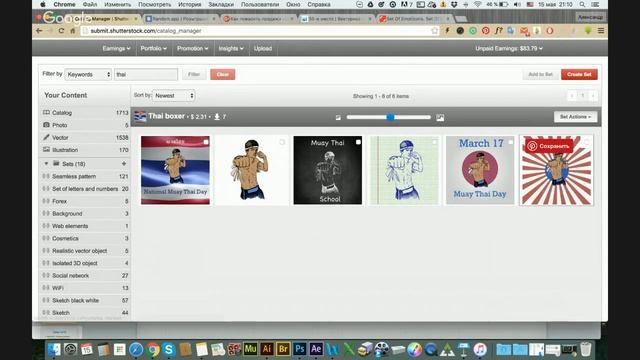Select the Vector content category
640x360 pixels.
tap(85, 138)
